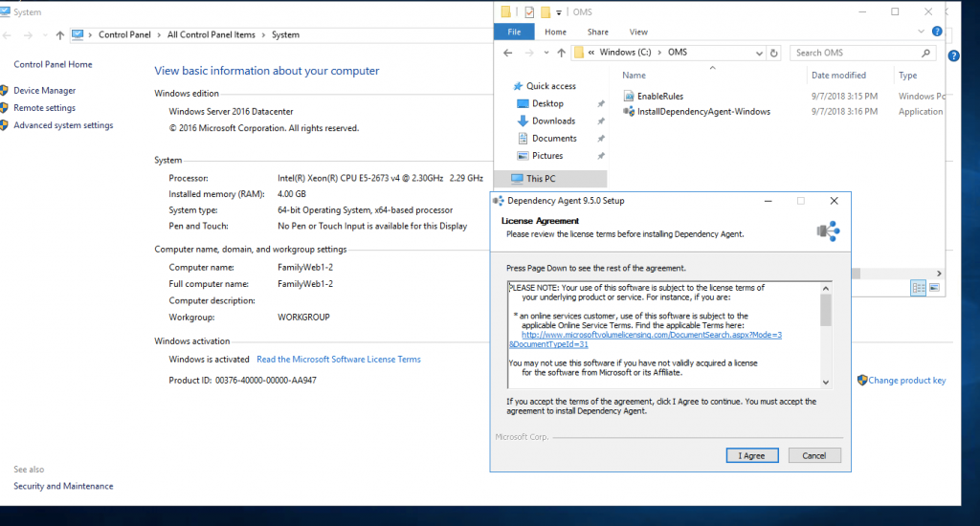Screen dimensions: 980x526
Task: Open Advanced system settings
Action: pos(63,125)
